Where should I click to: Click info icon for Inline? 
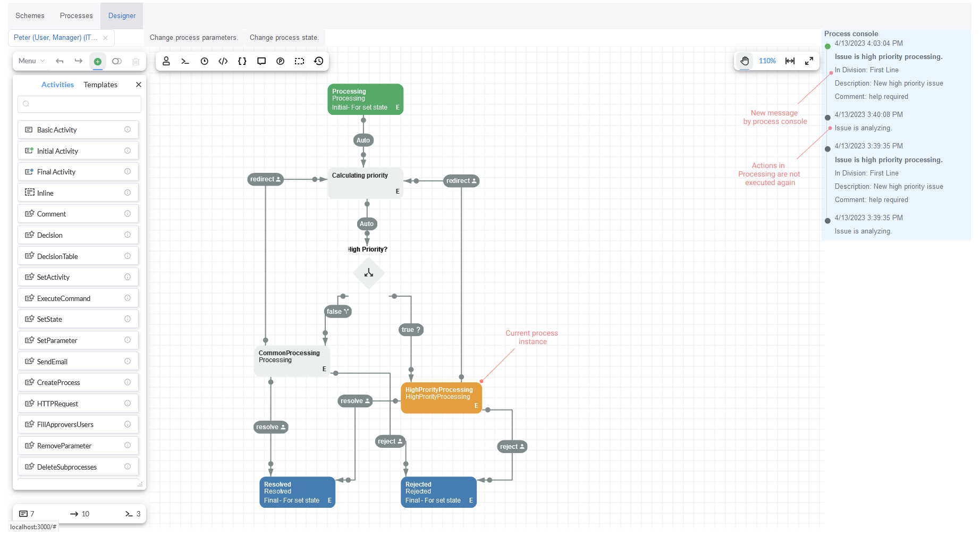pos(128,193)
